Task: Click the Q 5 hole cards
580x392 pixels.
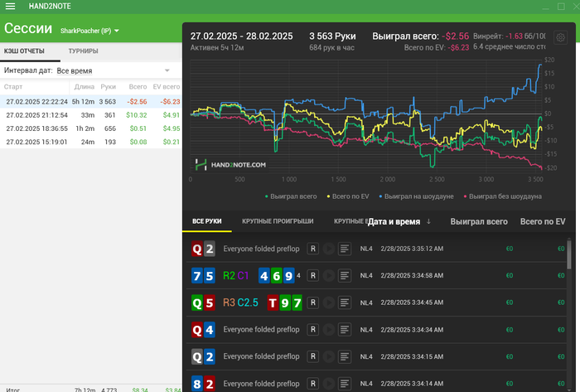Action: click(203, 302)
